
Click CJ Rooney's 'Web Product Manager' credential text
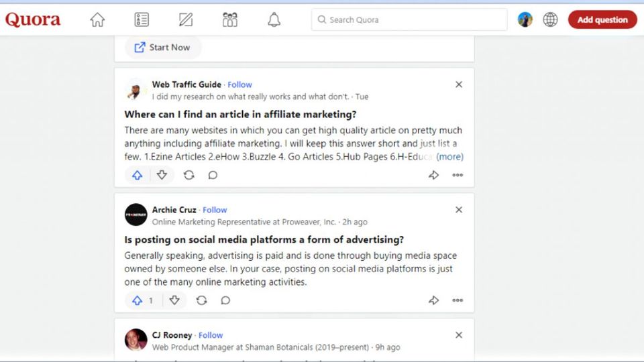(x=260, y=347)
